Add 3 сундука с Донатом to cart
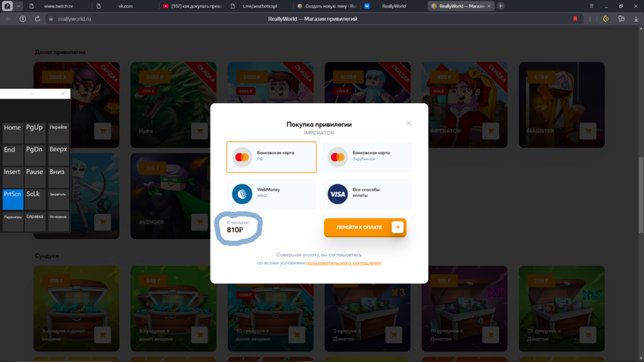 (x=393, y=335)
